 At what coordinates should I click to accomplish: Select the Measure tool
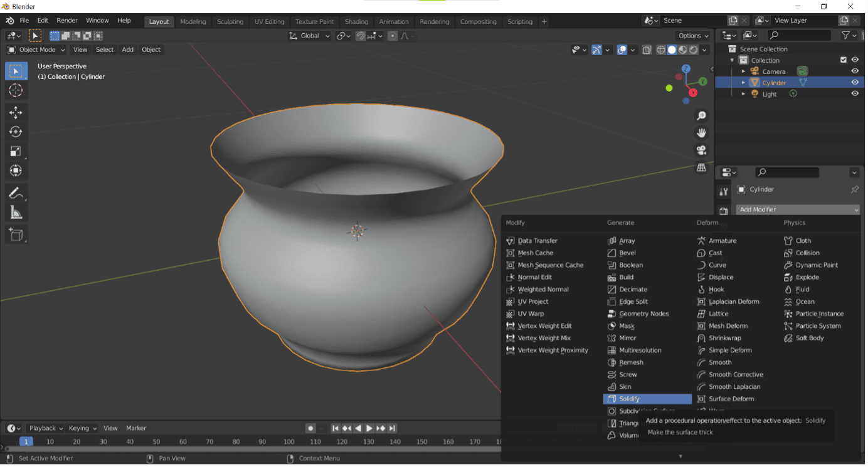[x=16, y=213]
